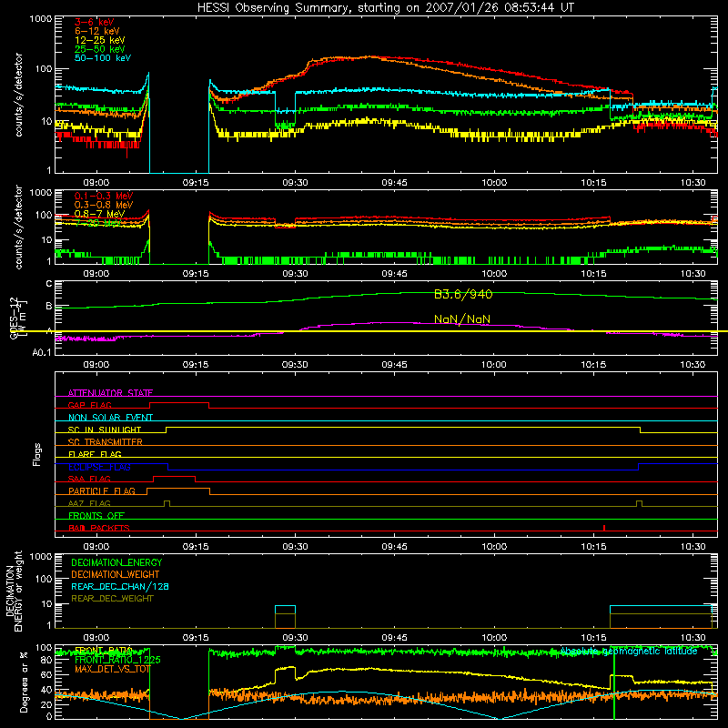Click the HESSI Observing Summary title
The image size is (728, 728).
click(386, 8)
